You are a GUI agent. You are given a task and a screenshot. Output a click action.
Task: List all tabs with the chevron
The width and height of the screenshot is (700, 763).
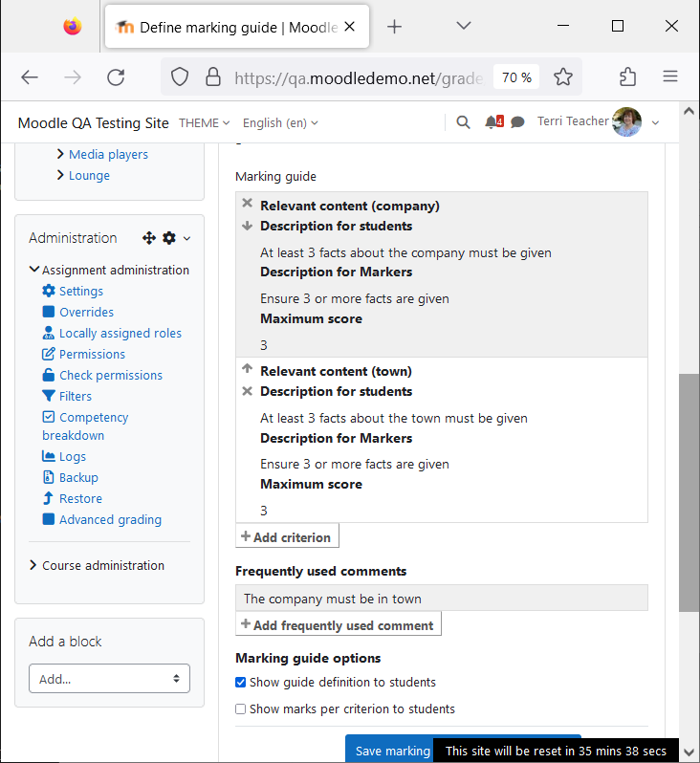(x=464, y=26)
